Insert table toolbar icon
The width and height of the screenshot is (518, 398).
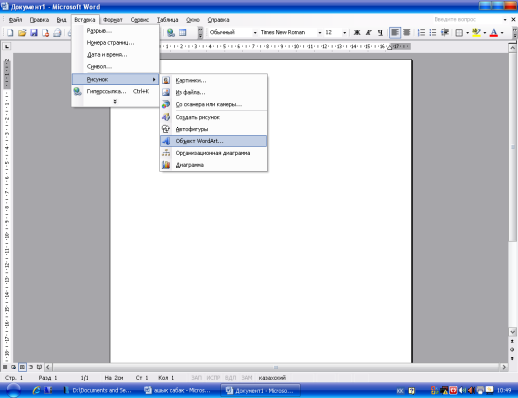pyautogui.click(x=182, y=33)
